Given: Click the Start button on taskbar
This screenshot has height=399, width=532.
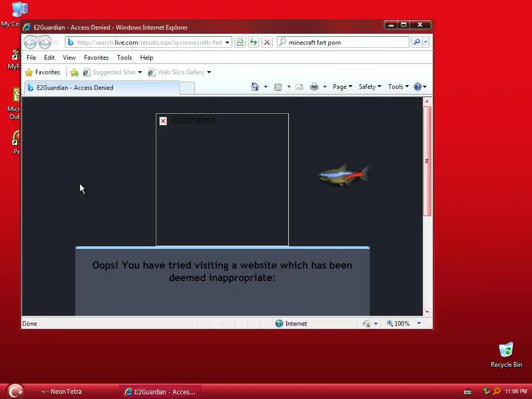Looking at the screenshot, I should (x=15, y=391).
